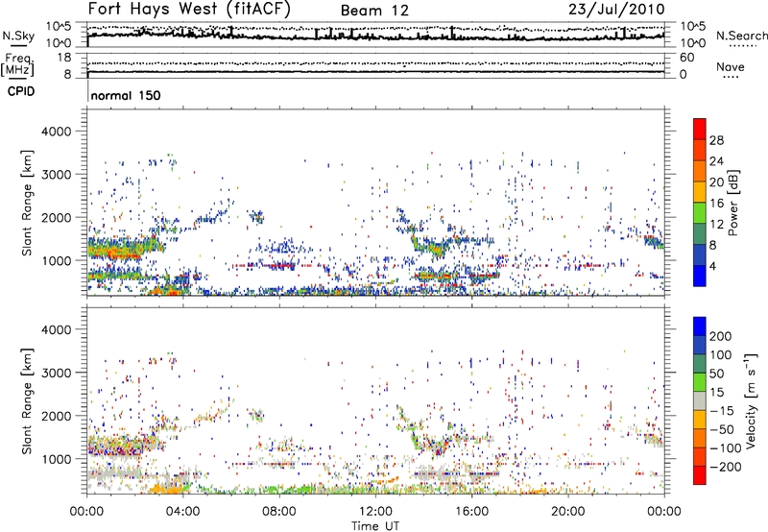The width and height of the screenshot is (768, 532).
Task: Click the 'Nave' legend label
Action: tap(731, 66)
